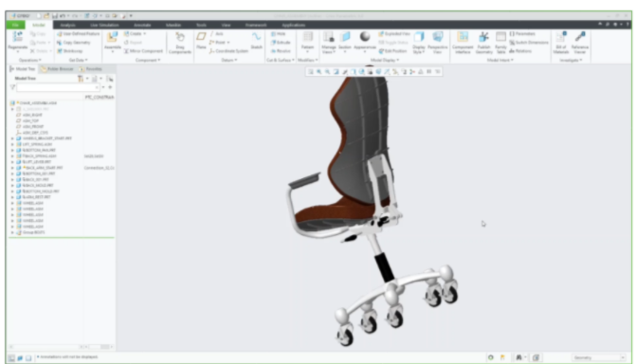The height and width of the screenshot is (364, 636).
Task: Click the model tree search field
Action: pyautogui.click(x=58, y=87)
